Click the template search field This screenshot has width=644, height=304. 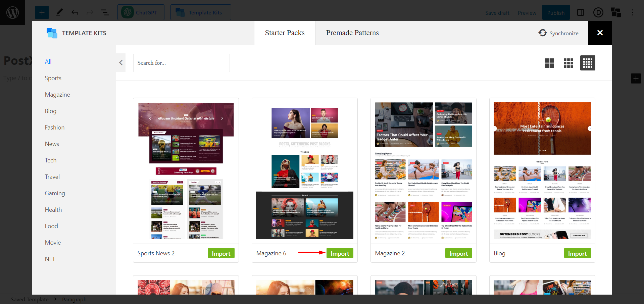(x=181, y=63)
